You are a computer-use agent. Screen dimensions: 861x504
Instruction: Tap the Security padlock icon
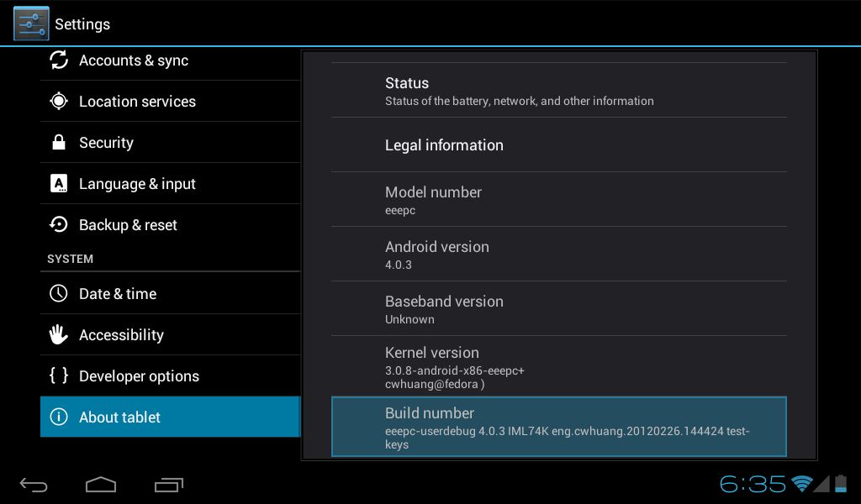(59, 143)
